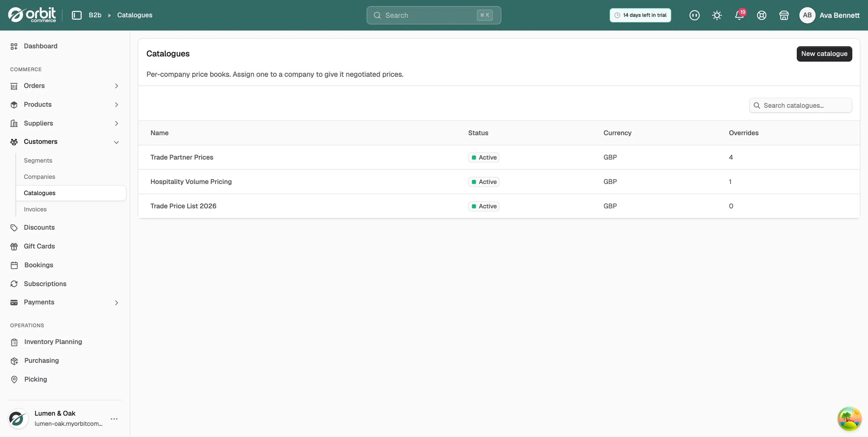868x437 pixels.
Task: Toggle the sidebar panel icon
Action: [x=77, y=15]
